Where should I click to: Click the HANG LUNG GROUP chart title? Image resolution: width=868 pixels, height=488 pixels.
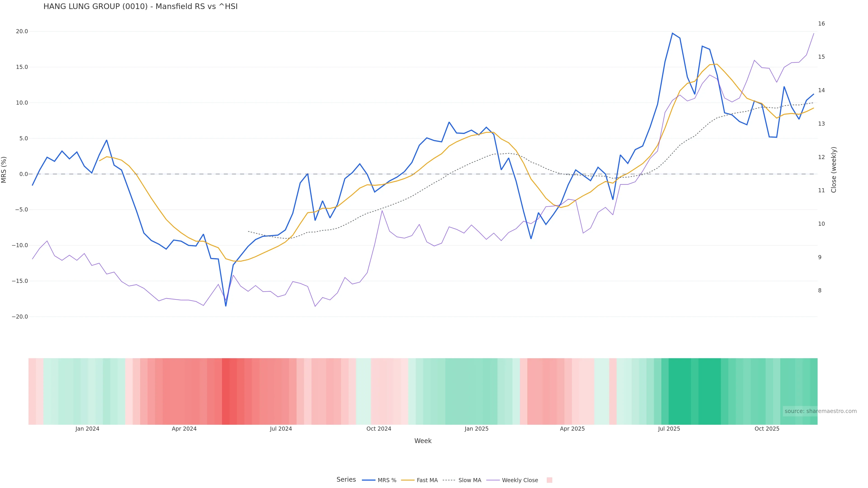coord(141,7)
